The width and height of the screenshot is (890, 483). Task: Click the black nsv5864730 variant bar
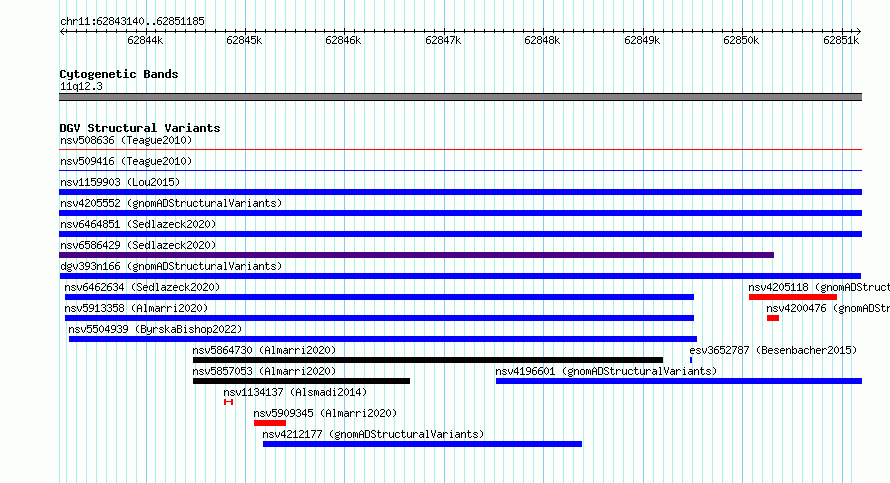coord(428,360)
